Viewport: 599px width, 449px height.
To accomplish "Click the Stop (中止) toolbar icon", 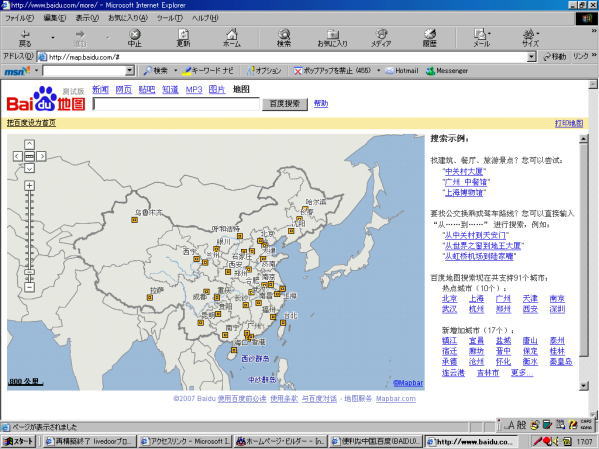I will point(134,38).
